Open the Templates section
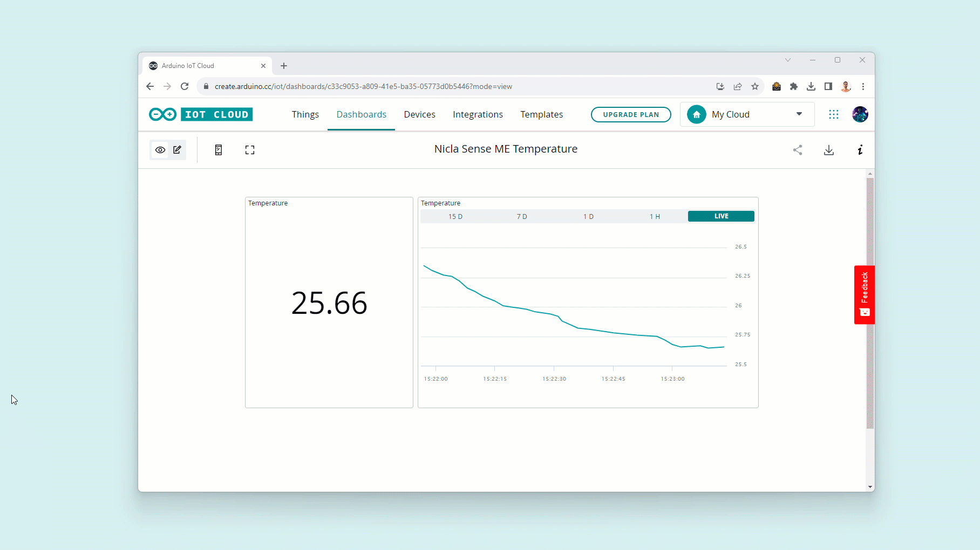This screenshot has width=980, height=550. [x=542, y=114]
